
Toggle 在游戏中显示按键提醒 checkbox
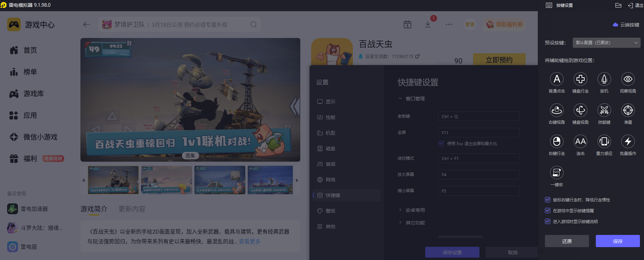547,211
